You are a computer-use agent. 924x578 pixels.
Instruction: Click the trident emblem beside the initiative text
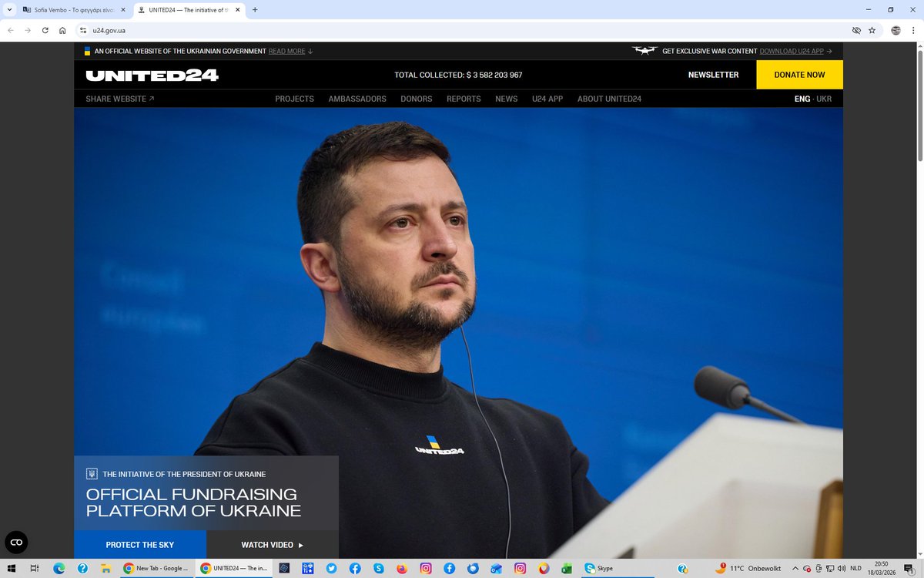coord(92,474)
